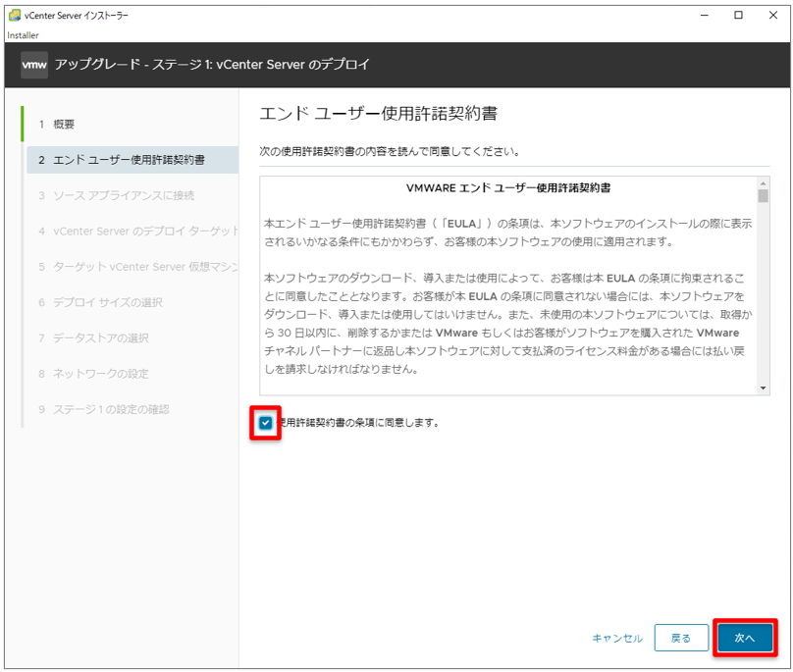Screen dimensions: 793x672
Task: Click the 次へ (Next) button
Action: click(x=745, y=638)
